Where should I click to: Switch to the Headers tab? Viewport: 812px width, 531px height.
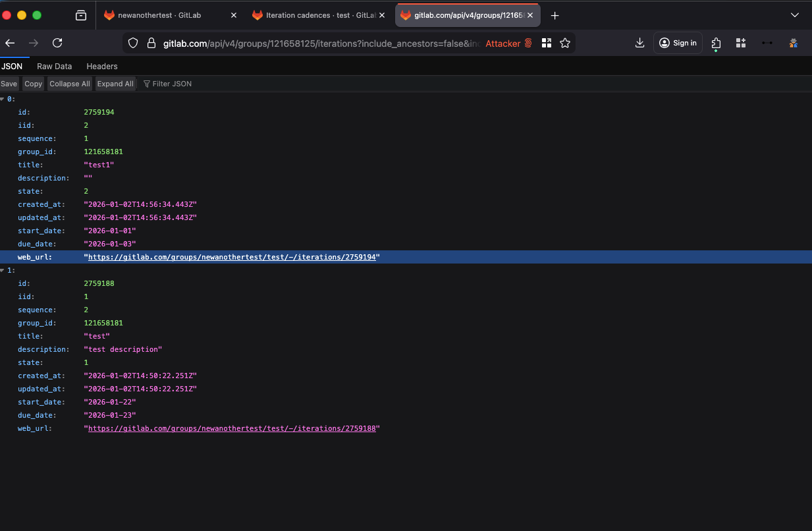[x=101, y=66]
